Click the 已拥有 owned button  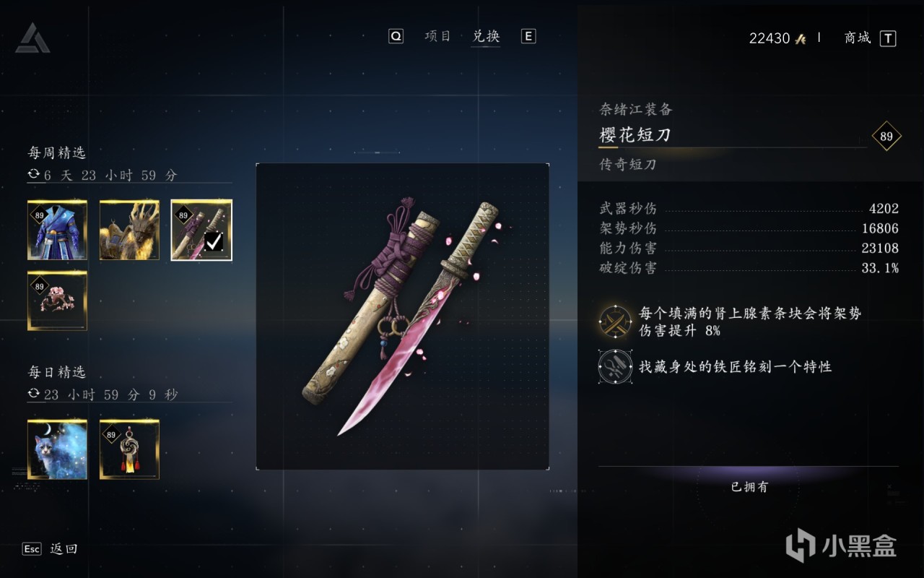(749, 487)
